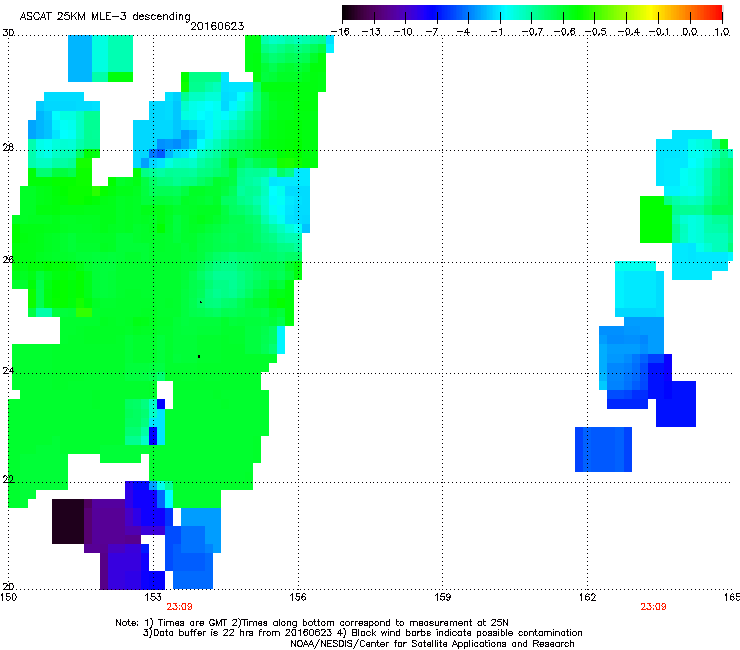Image resolution: width=740 pixels, height=650 pixels.
Task: Click the color scale label '-7'
Action: [x=433, y=32]
